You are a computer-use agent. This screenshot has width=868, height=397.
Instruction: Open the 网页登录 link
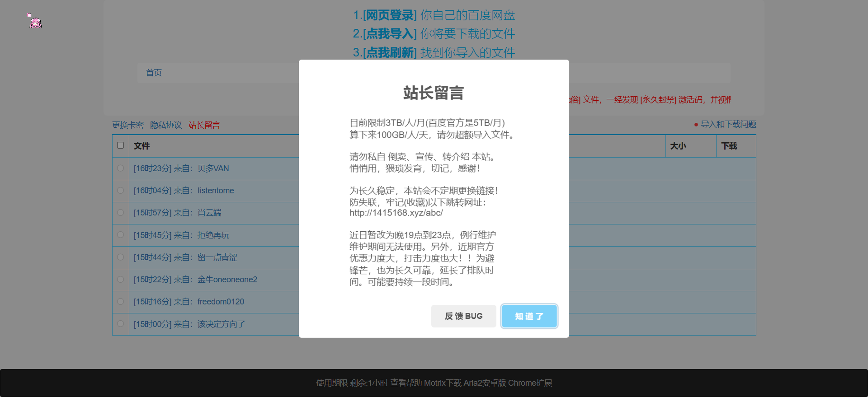coord(390,15)
